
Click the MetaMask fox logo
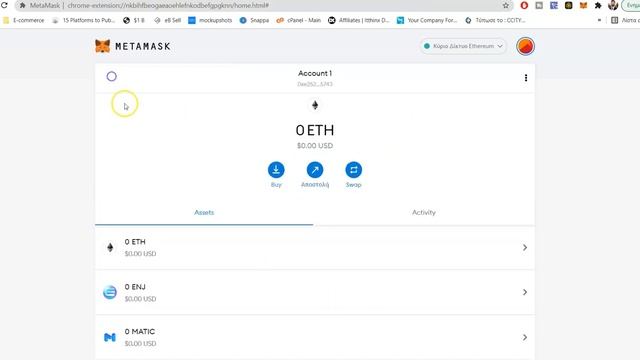tap(102, 46)
